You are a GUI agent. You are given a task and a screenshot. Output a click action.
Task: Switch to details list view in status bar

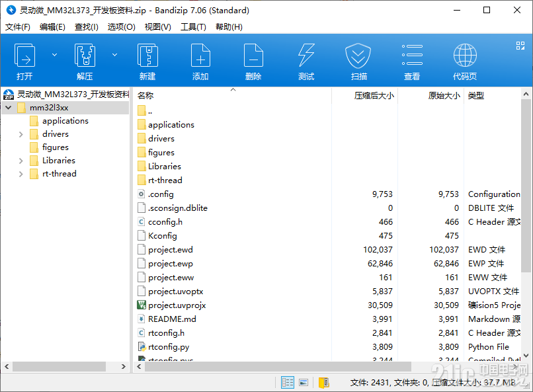point(288,383)
